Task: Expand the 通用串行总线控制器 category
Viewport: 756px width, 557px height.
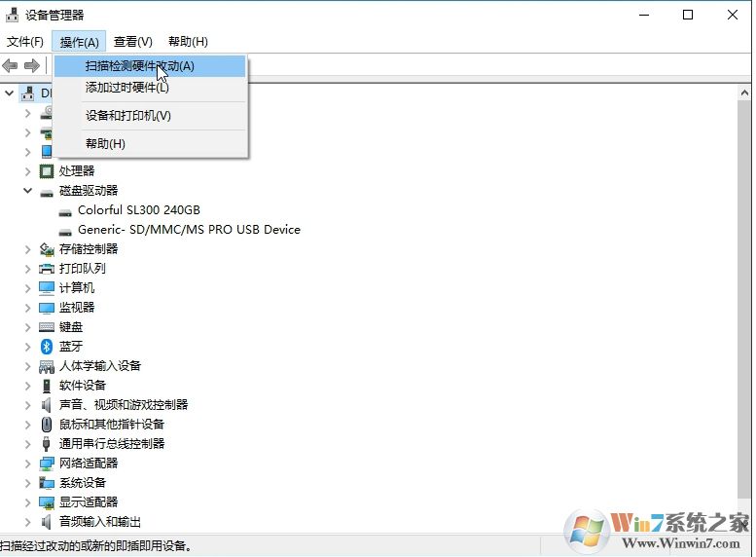Action: point(28,444)
